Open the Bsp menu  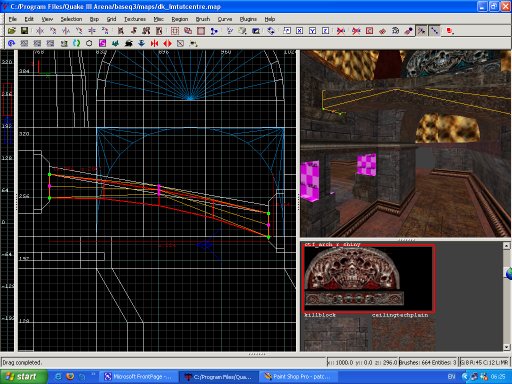tap(94, 19)
